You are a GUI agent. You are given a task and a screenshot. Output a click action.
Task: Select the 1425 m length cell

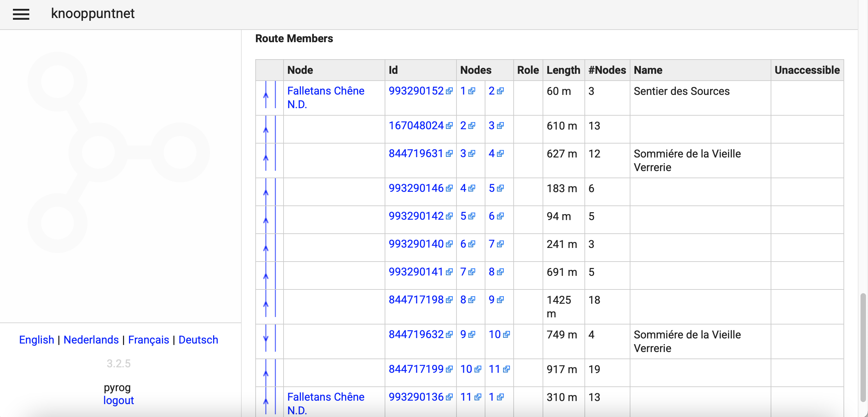pos(564,307)
